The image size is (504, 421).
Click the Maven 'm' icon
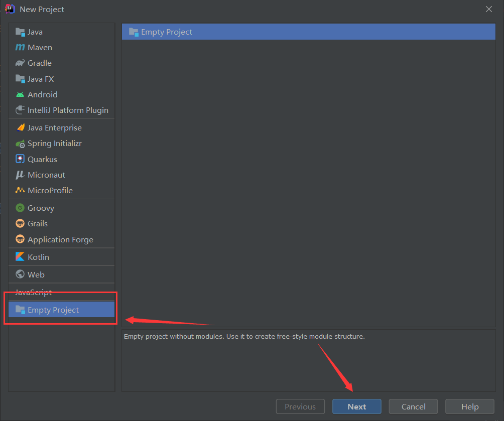20,48
